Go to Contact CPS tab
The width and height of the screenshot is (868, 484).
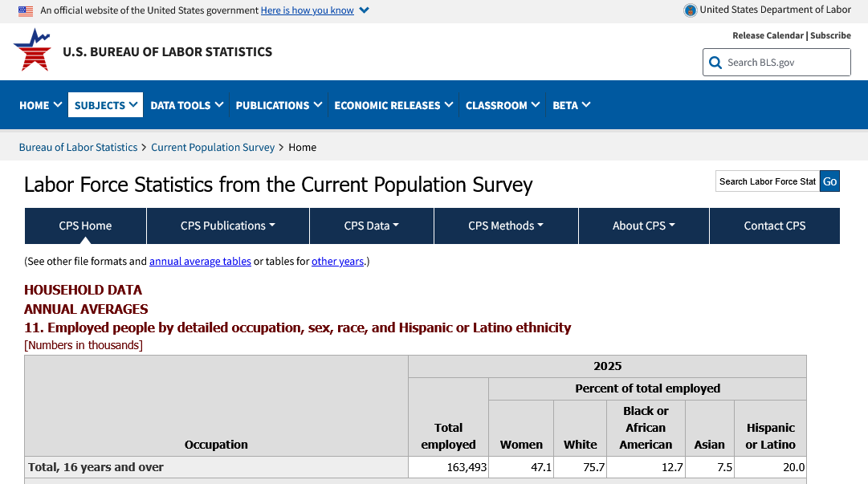[x=774, y=226]
